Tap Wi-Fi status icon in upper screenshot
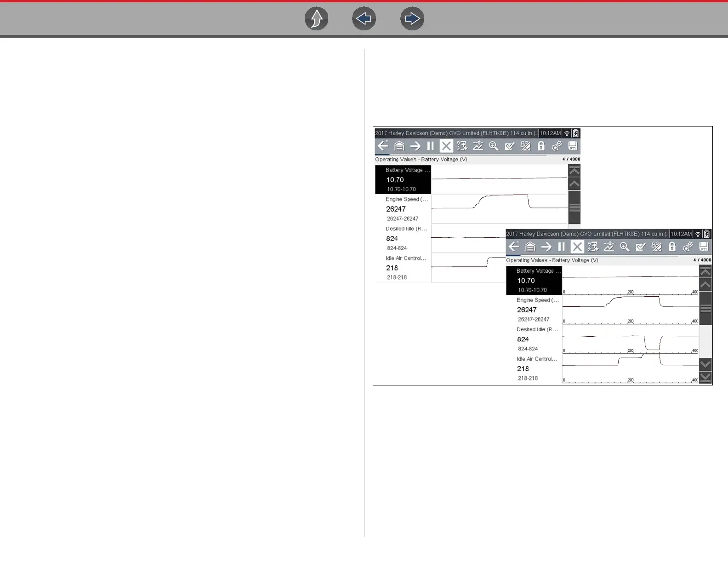Viewport: 728px width, 563px height. pyautogui.click(x=567, y=133)
